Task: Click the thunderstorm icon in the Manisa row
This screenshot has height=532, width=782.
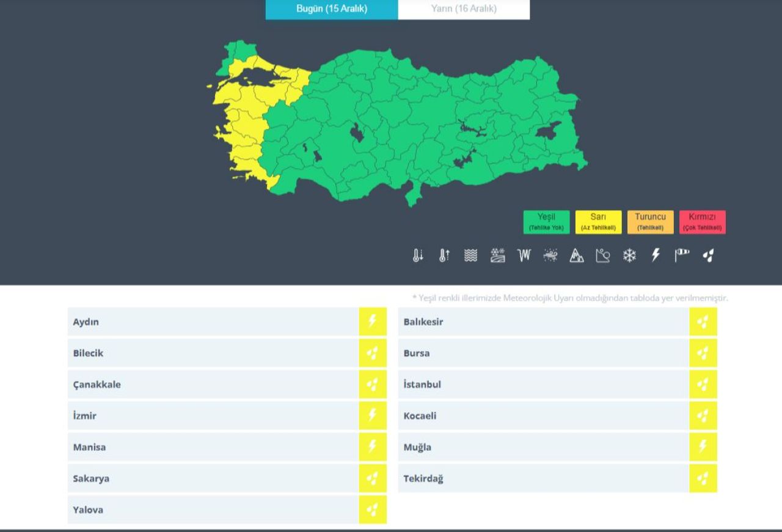Action: click(373, 447)
